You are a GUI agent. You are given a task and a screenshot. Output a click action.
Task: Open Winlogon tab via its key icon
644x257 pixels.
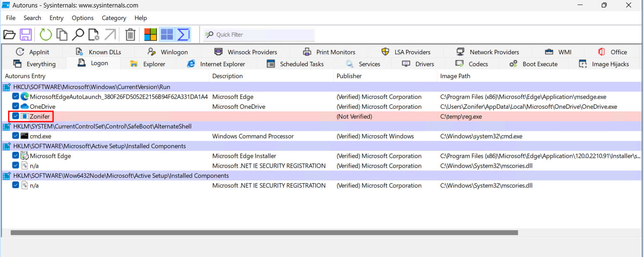pyautogui.click(x=152, y=52)
